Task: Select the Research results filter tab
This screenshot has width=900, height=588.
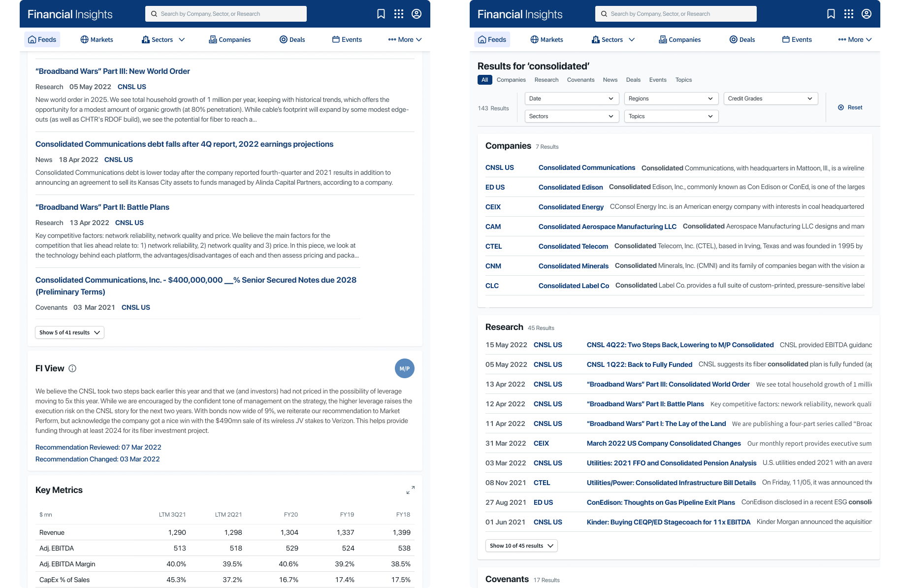Action: point(546,80)
